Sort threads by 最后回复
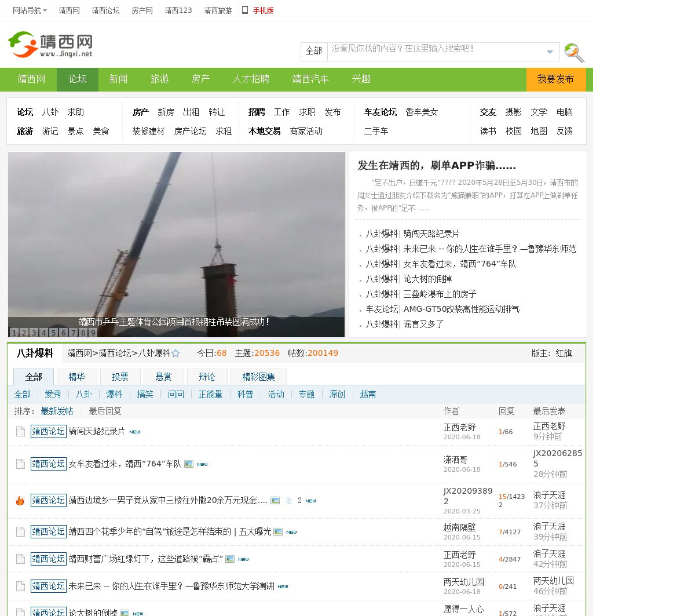Viewport: 695px width, 616px height. [105, 411]
